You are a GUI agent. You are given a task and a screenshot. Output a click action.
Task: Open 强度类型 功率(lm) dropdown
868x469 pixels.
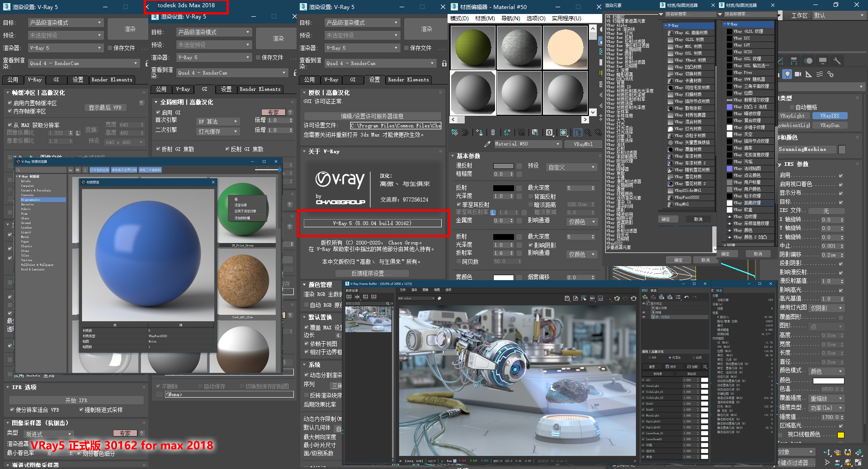tap(827, 408)
